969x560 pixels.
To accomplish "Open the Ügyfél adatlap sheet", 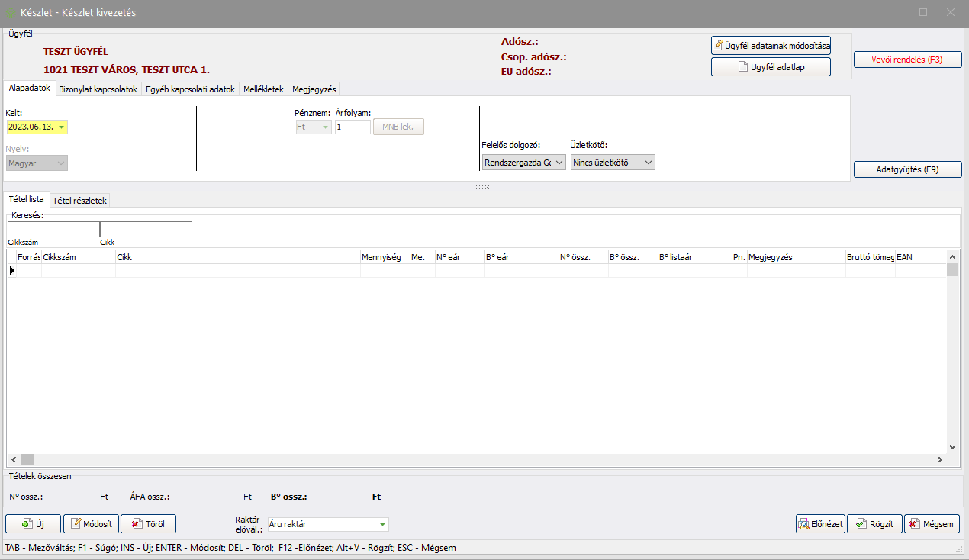I will 771,67.
